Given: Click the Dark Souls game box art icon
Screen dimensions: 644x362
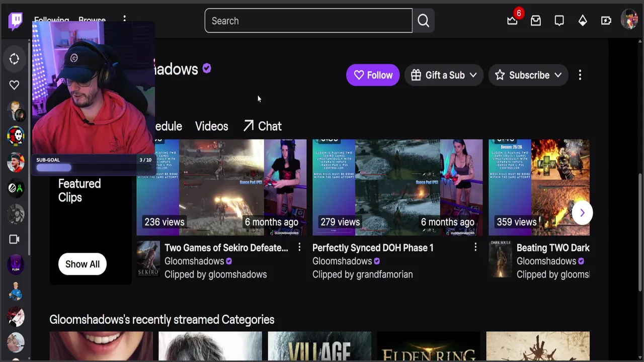Looking at the screenshot, I should pyautogui.click(x=500, y=259).
